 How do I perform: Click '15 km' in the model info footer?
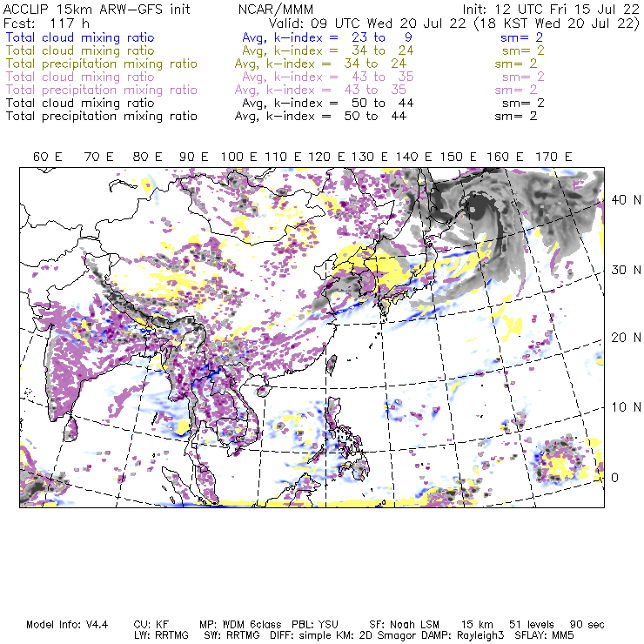tap(477, 625)
